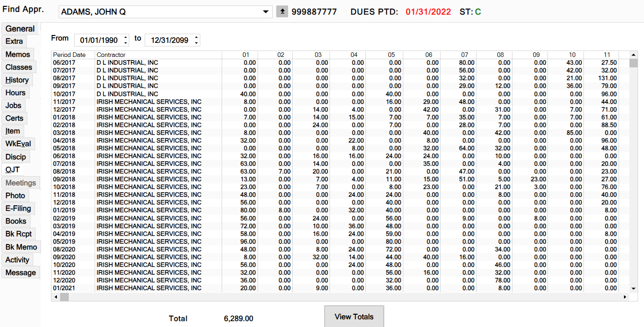This screenshot has height=327, width=644.
Task: Switch to the General tab
Action: tap(20, 29)
